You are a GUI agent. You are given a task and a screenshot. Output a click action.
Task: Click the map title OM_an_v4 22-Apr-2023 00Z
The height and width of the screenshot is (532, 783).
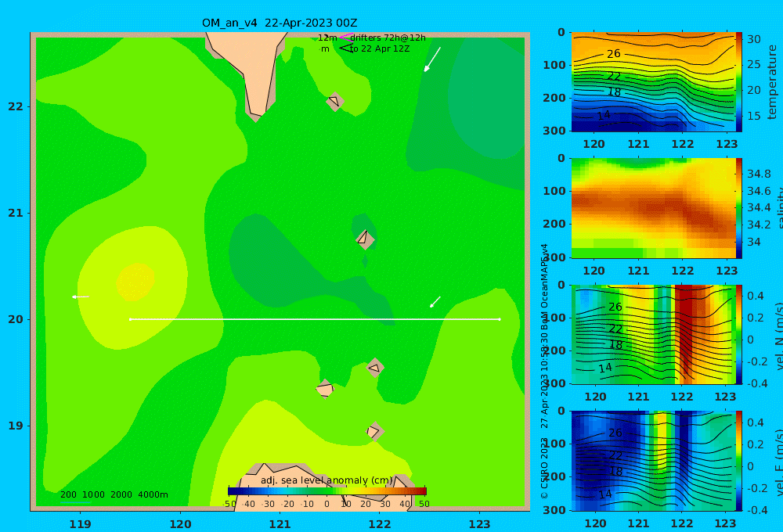point(280,23)
